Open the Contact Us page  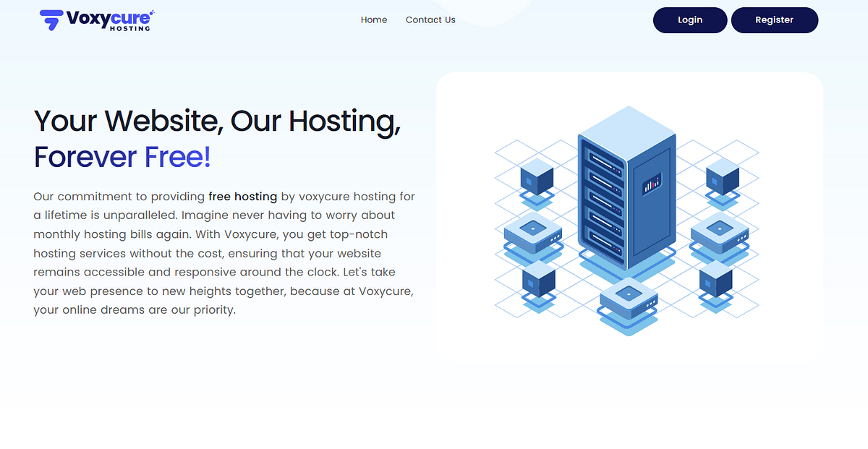coord(430,20)
